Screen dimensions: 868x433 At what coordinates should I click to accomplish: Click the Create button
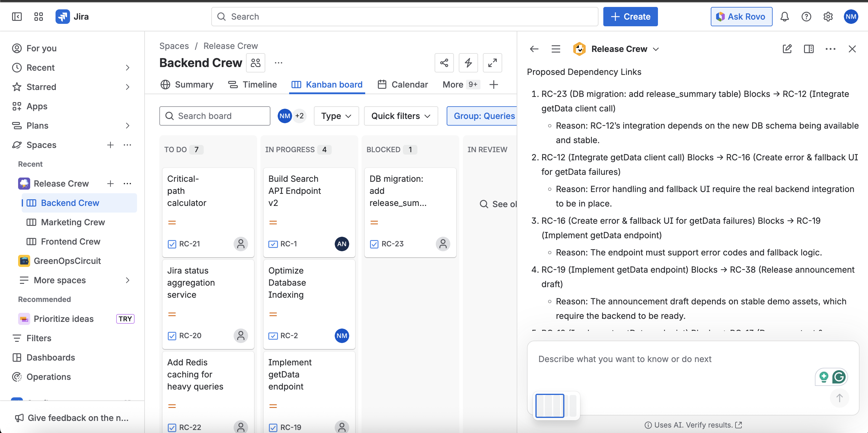(x=630, y=17)
